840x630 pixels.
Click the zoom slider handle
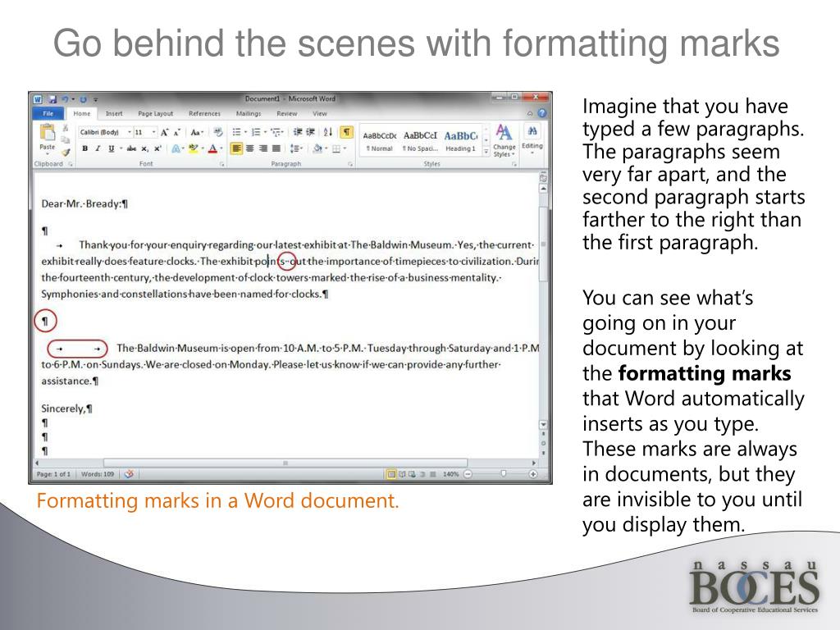503,474
